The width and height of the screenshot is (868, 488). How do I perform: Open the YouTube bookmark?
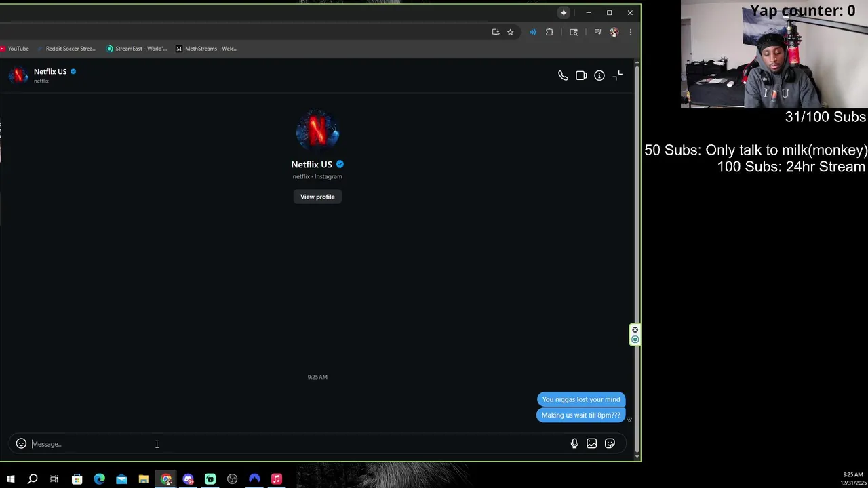pyautogui.click(x=14, y=49)
